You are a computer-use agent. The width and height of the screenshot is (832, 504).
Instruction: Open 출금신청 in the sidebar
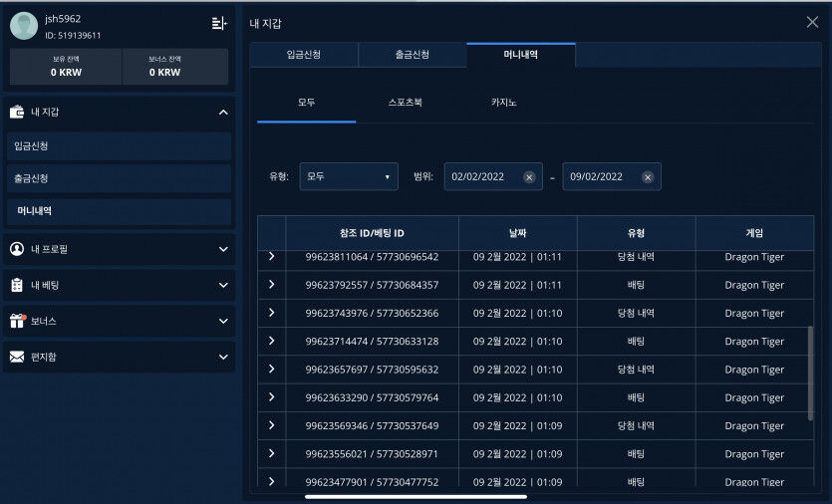coord(120,178)
